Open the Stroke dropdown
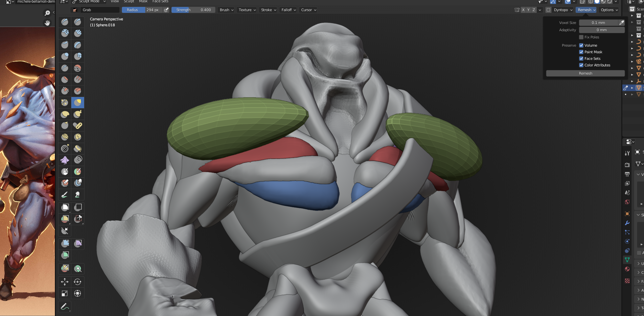The image size is (644, 316). (x=268, y=10)
